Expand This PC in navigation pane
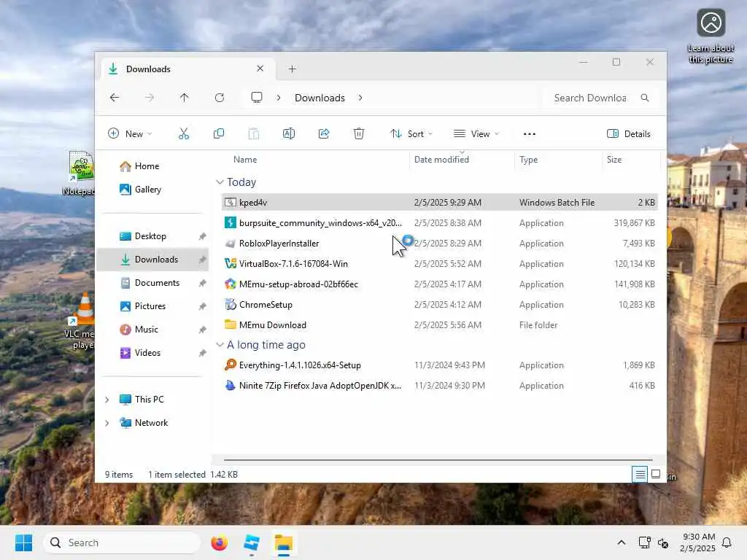Screen dimensions: 747x560 107,400
